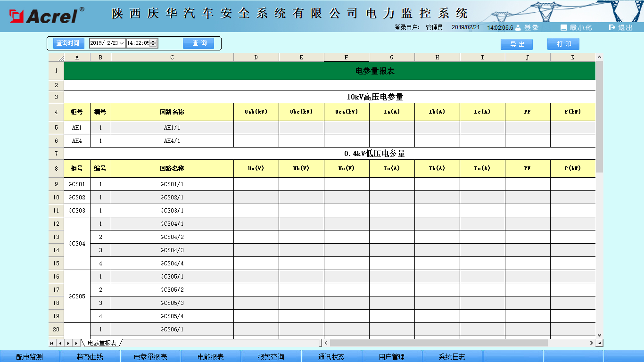Click the 电参量报表 green title cell
Image resolution: width=644 pixels, height=362 pixels.
point(330,71)
